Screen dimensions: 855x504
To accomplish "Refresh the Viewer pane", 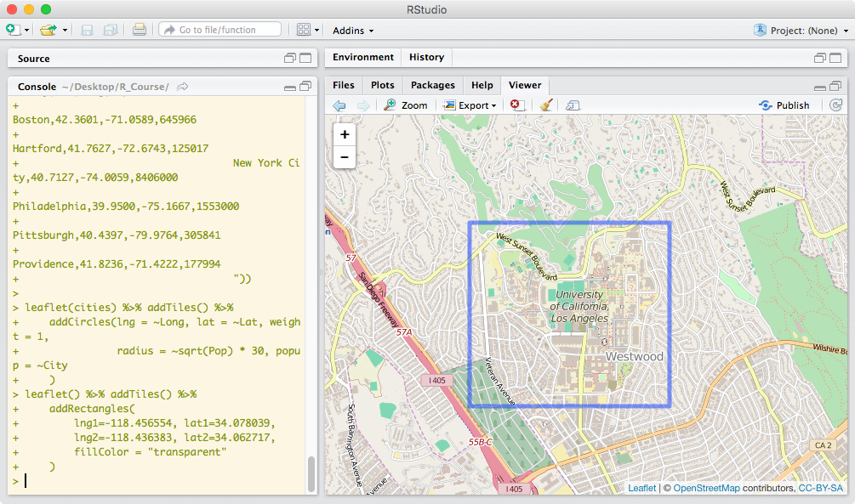I will (x=836, y=105).
